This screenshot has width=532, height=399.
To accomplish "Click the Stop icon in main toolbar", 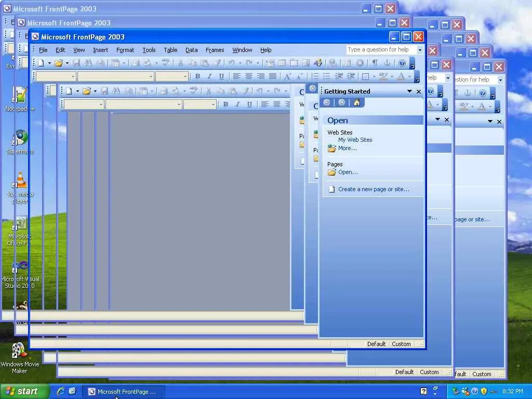I will pos(360,63).
